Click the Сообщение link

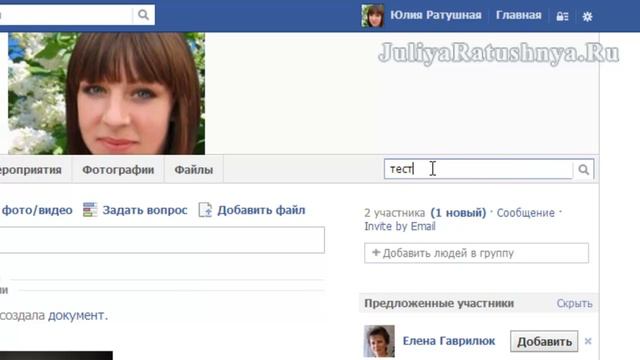point(525,213)
